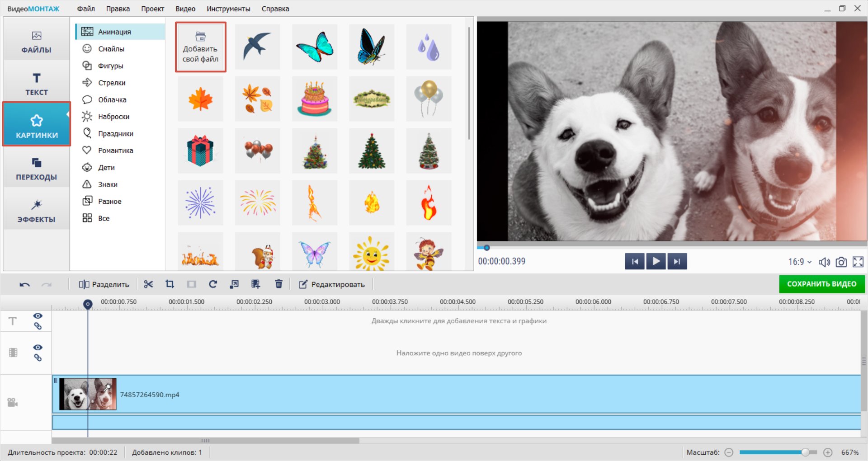Select the birthday cake animation thumbnail

[x=315, y=99]
